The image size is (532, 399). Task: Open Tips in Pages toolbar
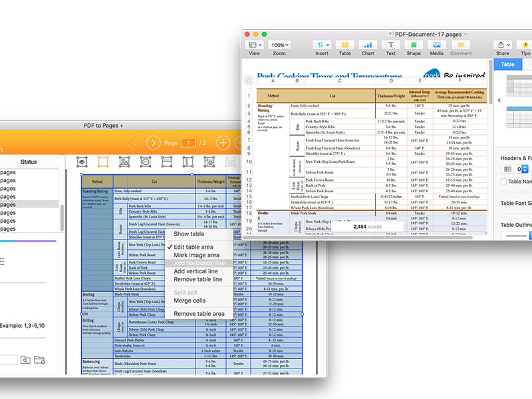coord(525,45)
